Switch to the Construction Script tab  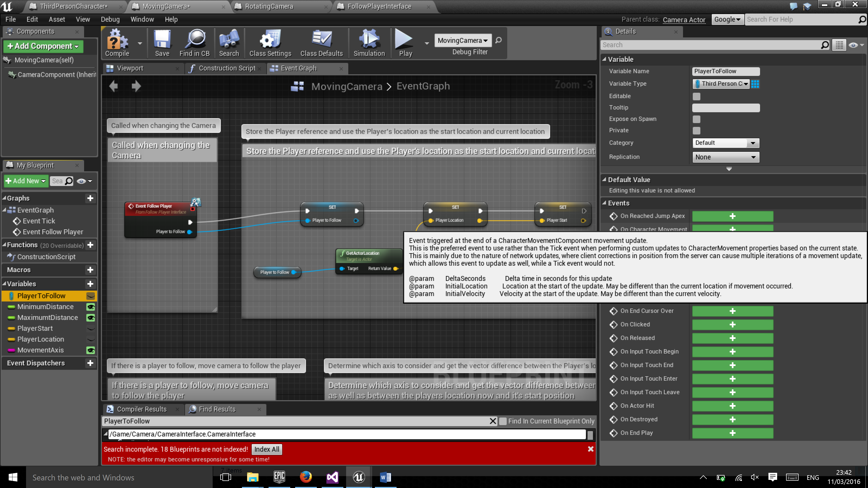(x=226, y=68)
